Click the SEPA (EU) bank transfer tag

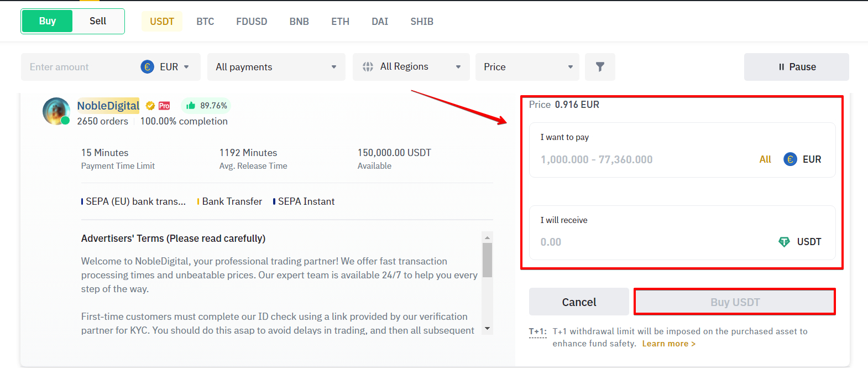click(x=134, y=201)
